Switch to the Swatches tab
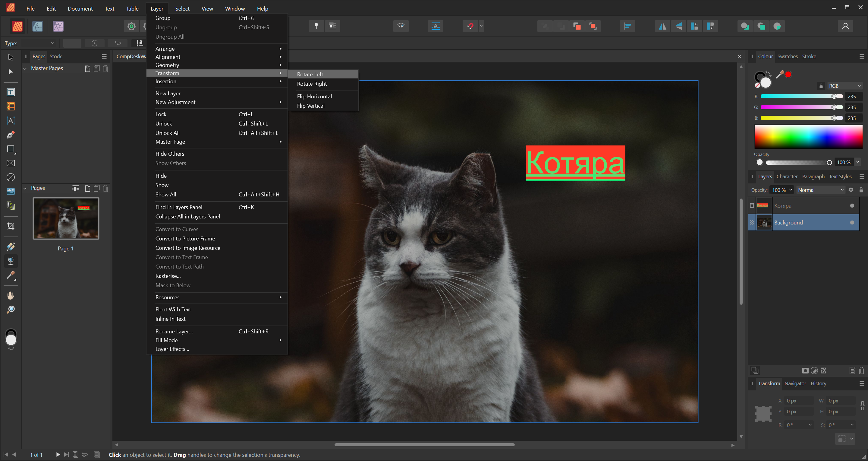Image resolution: width=868 pixels, height=461 pixels. click(x=787, y=56)
